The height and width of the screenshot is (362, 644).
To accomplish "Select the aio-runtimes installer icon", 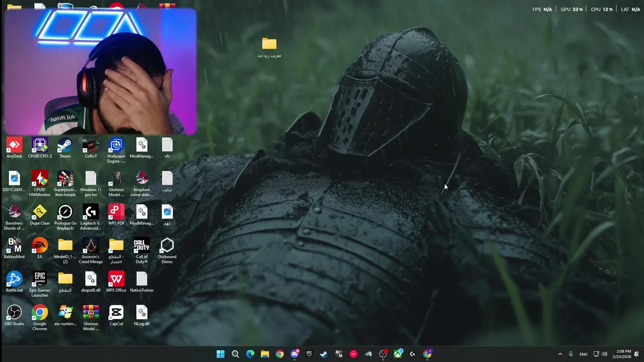I will (65, 316).
